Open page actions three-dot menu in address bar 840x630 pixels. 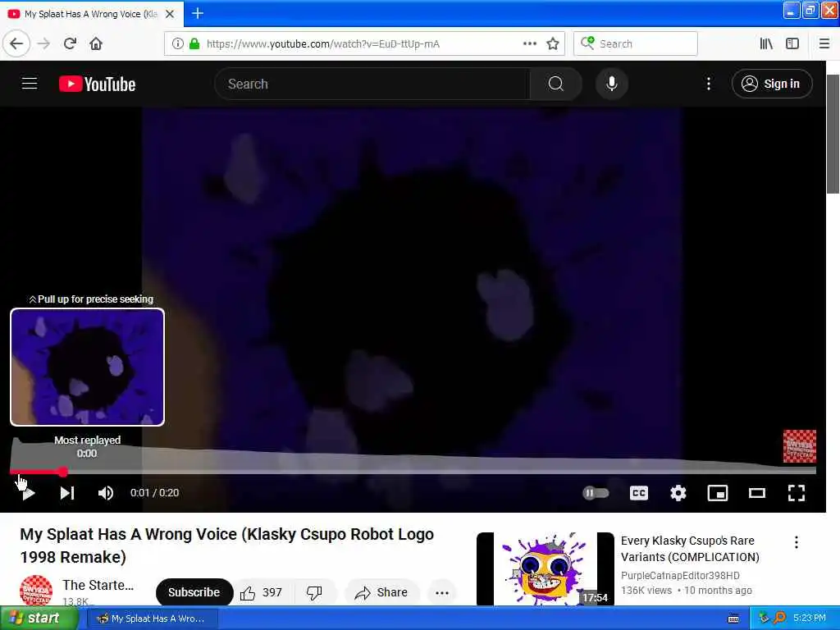pos(529,43)
